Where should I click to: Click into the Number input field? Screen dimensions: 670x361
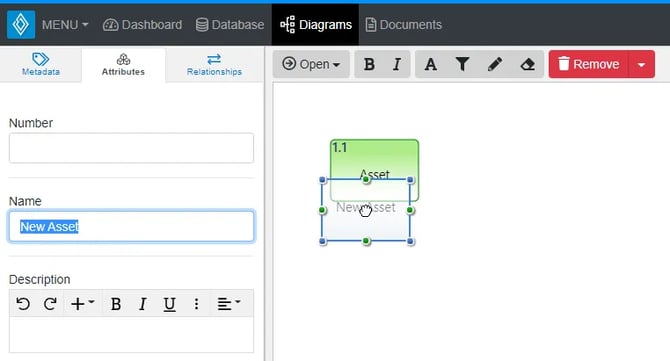point(131,148)
